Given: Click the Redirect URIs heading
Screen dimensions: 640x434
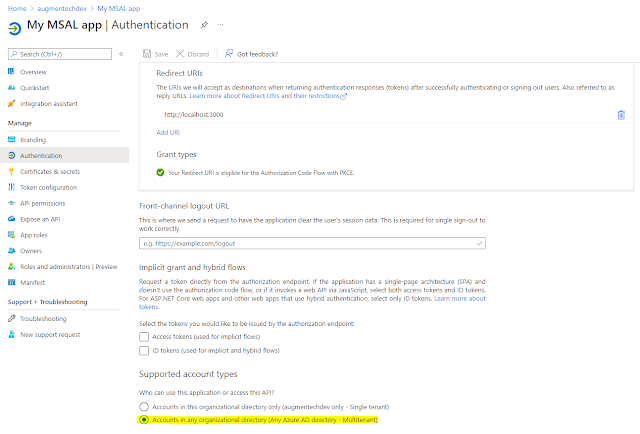Looking at the screenshot, I should pos(180,73).
